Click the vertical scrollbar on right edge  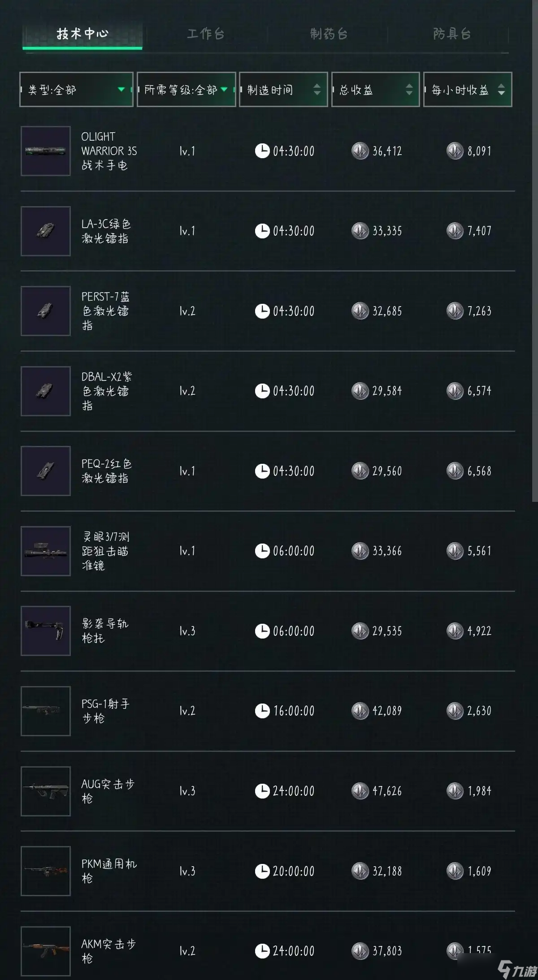tap(535, 251)
